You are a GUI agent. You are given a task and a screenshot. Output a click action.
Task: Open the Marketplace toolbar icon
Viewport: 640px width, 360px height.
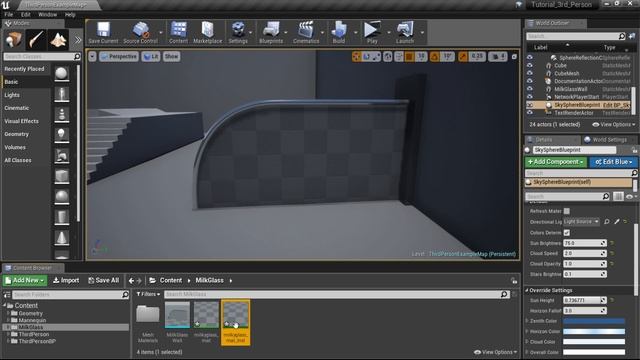[x=207, y=32]
